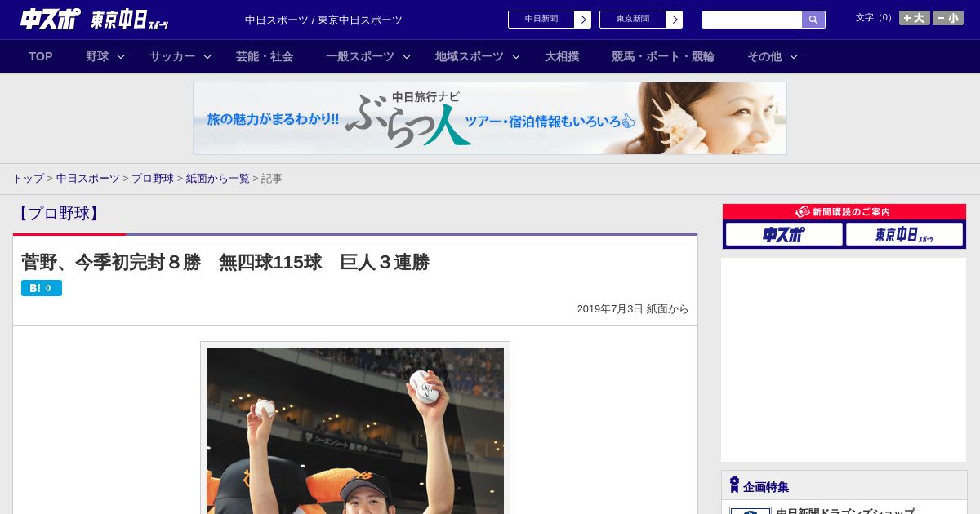This screenshot has height=514, width=980.
Task: Go to TOP menu item
Action: coord(41,56)
